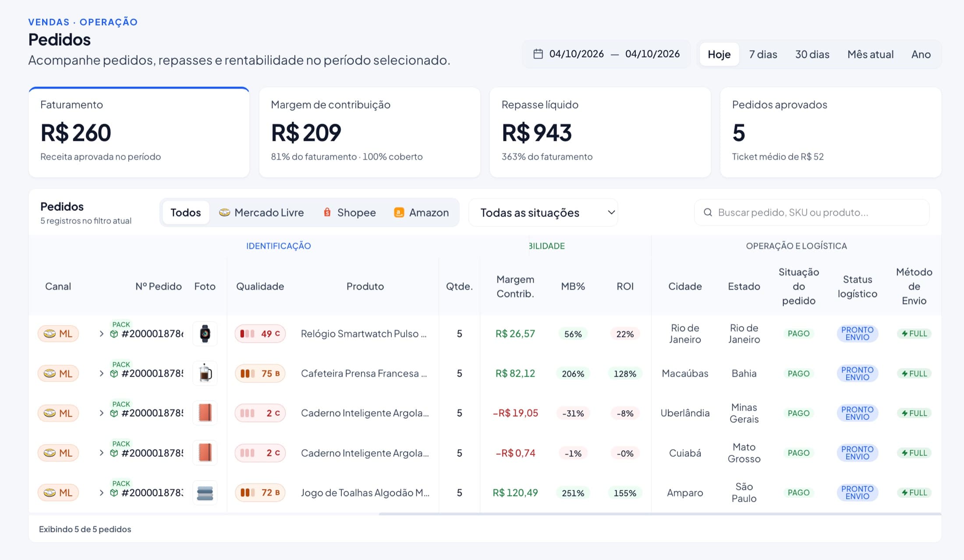Open the smartwatch product photo
This screenshot has height=560, width=964.
point(205,334)
